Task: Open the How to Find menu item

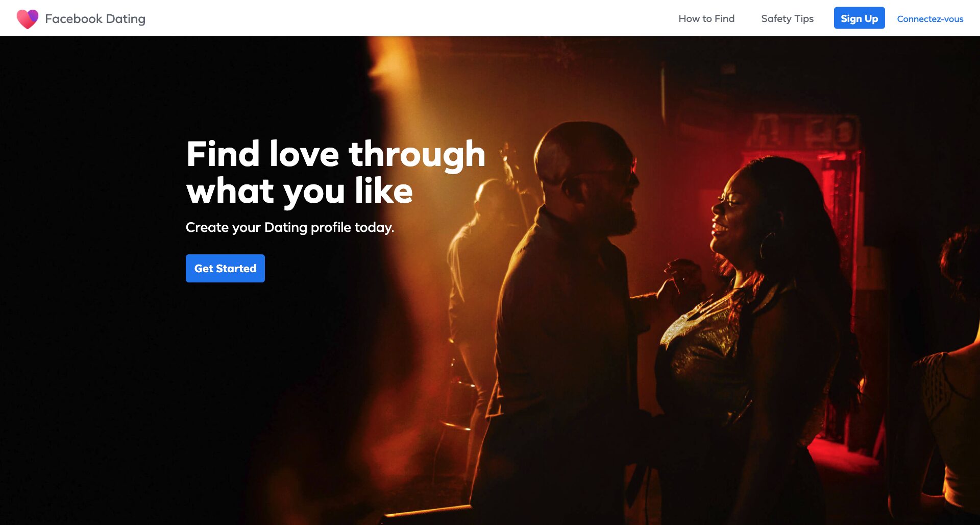Action: point(706,18)
